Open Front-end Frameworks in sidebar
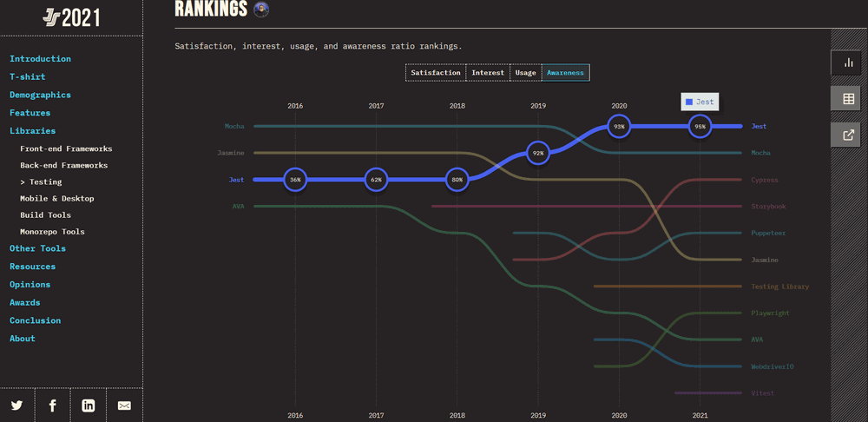This screenshot has width=868, height=422. click(66, 148)
